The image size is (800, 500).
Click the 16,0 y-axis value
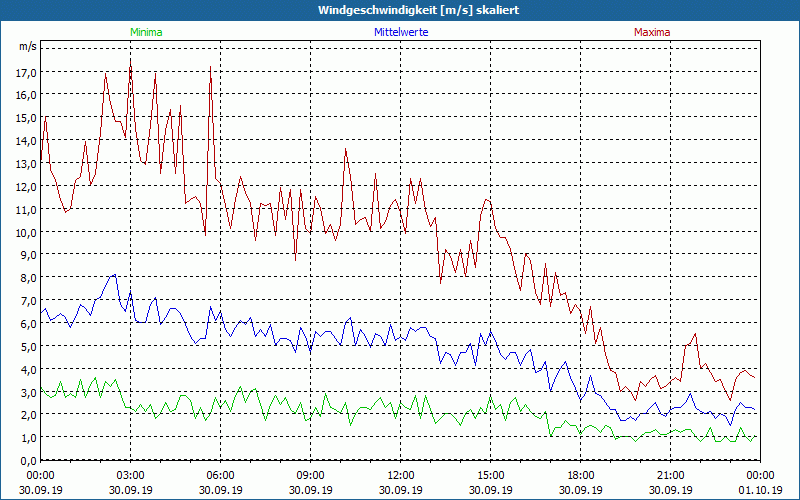(x=27, y=95)
